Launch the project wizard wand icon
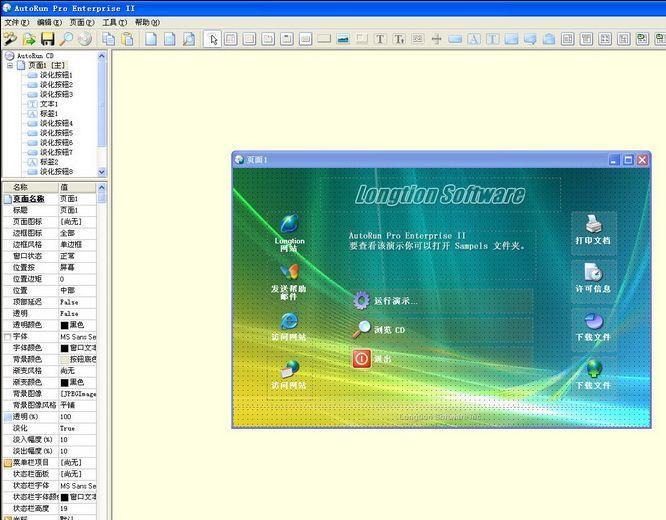 coord(10,39)
